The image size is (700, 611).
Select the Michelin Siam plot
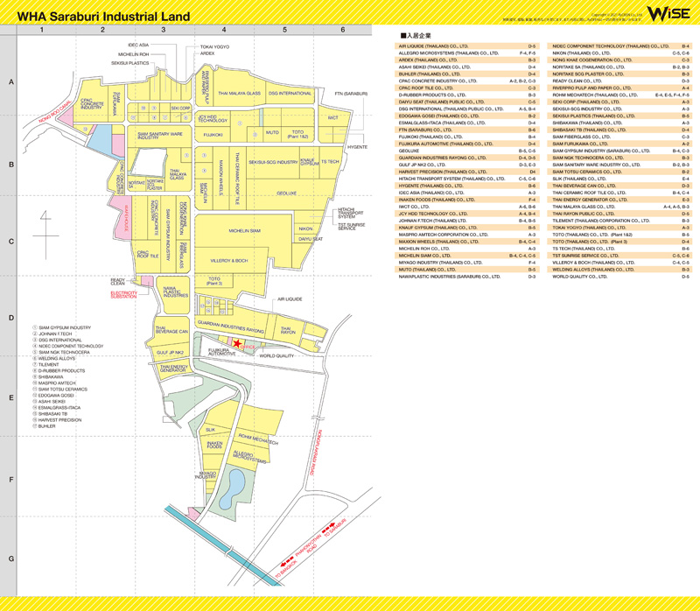(244, 231)
